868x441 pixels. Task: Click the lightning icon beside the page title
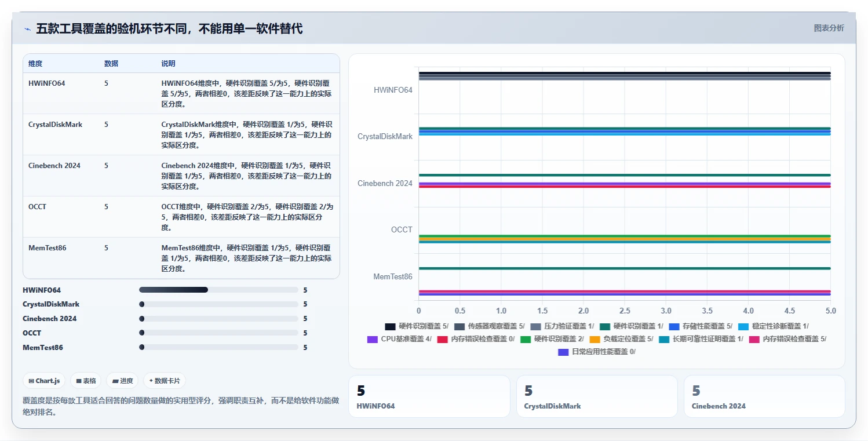click(27, 29)
